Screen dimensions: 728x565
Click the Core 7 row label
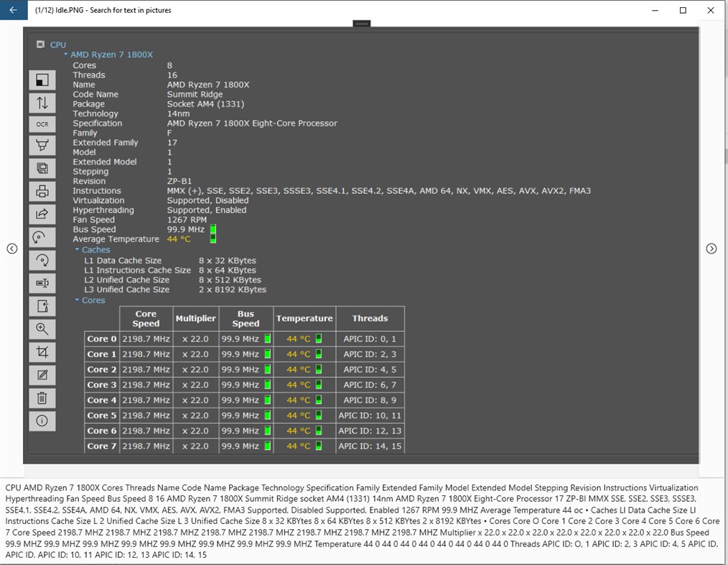coord(102,446)
